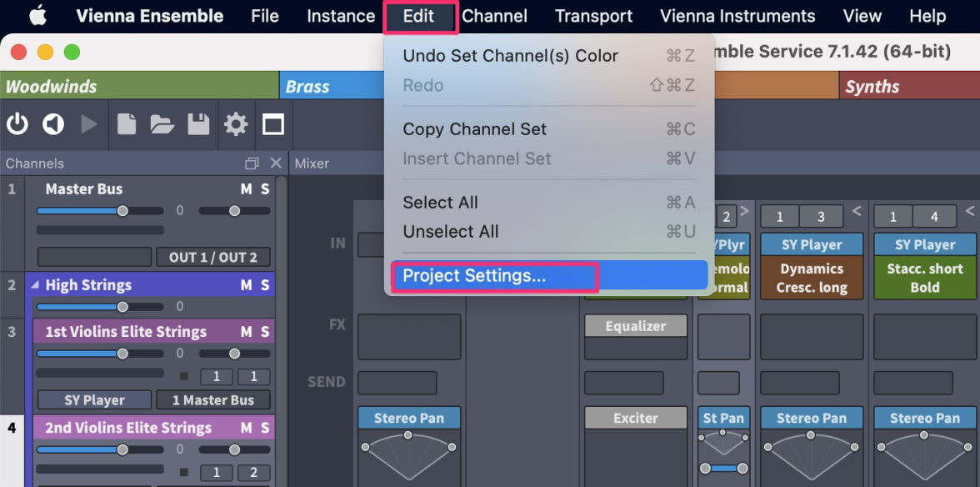
Task: Open the Channel menu
Action: pos(494,16)
